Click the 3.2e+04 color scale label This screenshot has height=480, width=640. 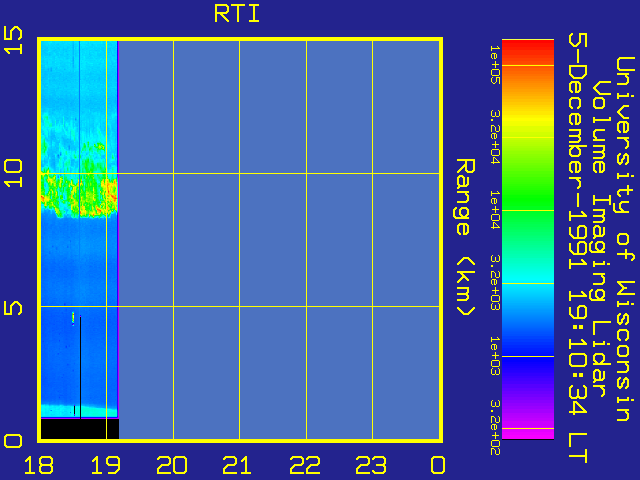pos(495,137)
